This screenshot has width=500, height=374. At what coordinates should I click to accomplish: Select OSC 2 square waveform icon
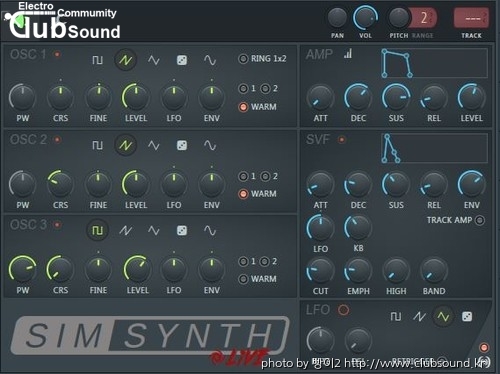coord(97,145)
